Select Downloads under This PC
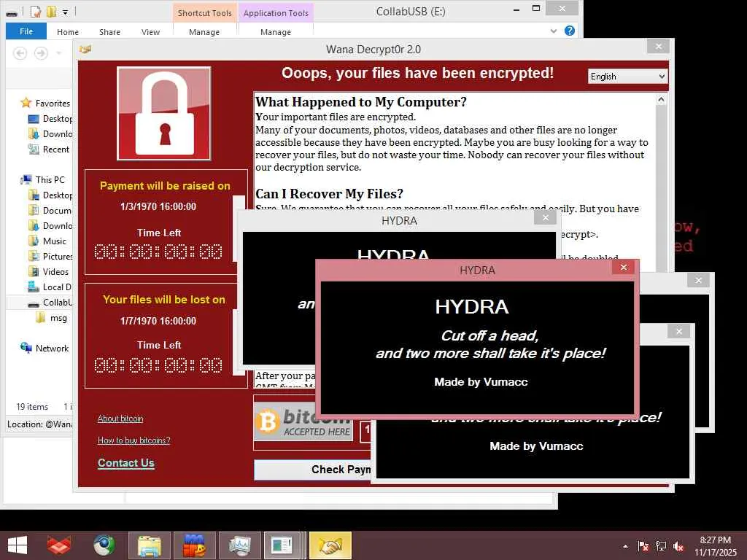The height and width of the screenshot is (560, 747). click(x=50, y=226)
